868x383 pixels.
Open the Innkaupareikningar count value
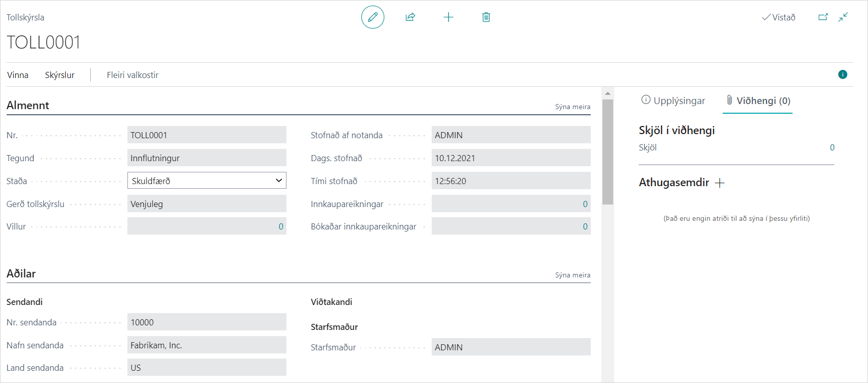[x=585, y=204]
